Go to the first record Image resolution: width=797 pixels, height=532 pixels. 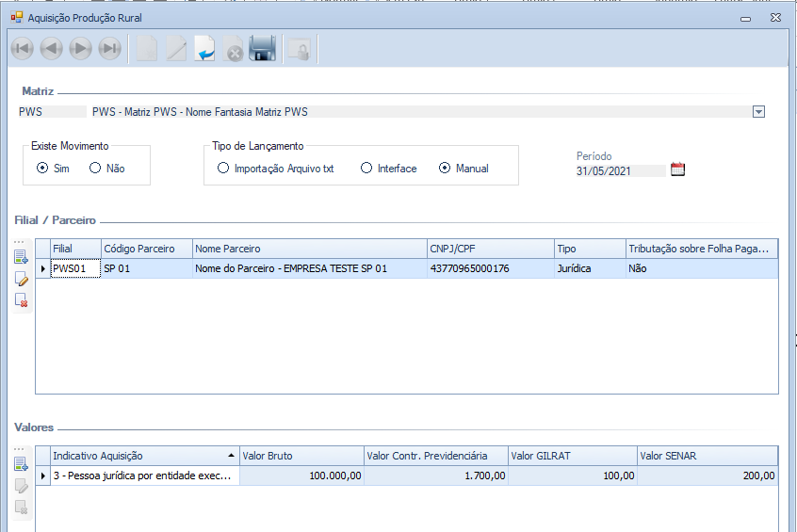pyautogui.click(x=21, y=49)
